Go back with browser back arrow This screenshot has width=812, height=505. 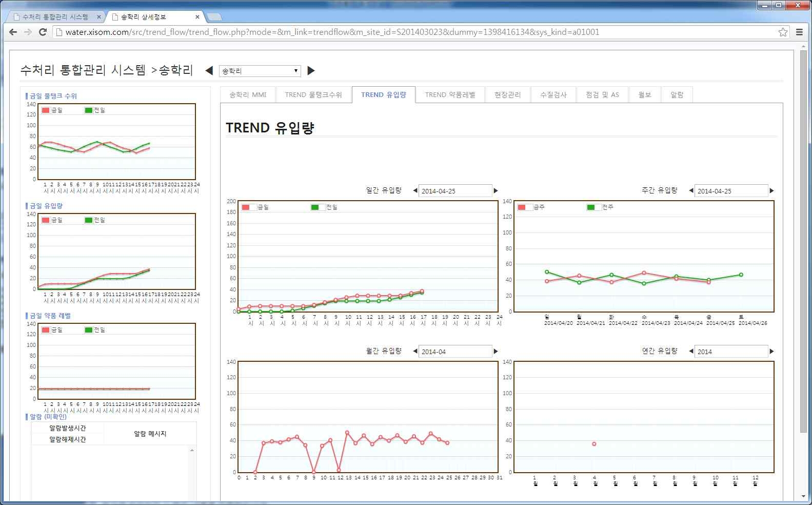(13, 32)
